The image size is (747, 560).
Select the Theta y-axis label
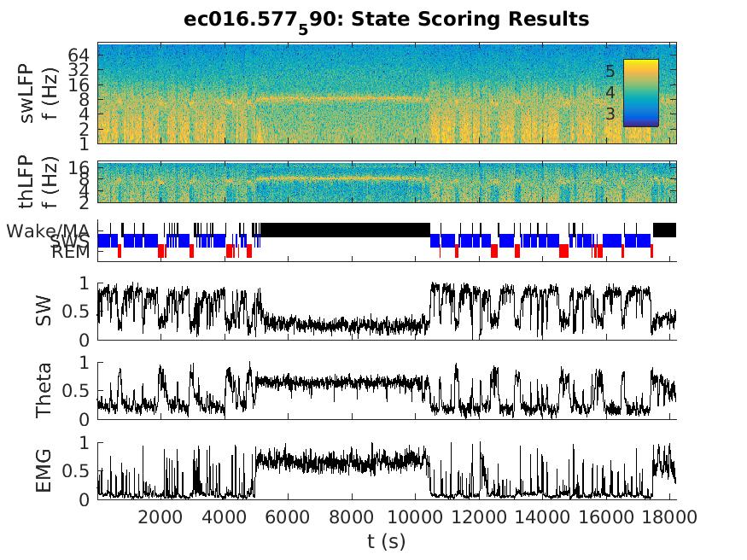tap(43, 390)
